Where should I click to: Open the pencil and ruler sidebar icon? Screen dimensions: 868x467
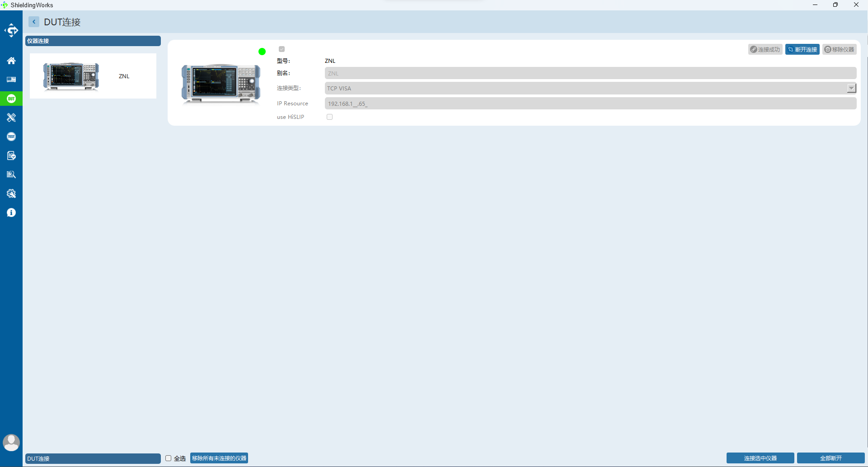[x=11, y=118]
